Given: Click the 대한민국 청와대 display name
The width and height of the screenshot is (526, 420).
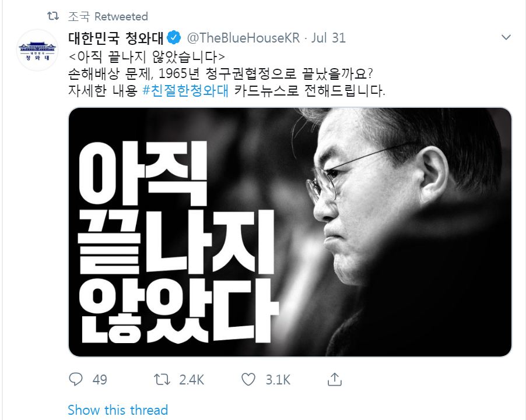Looking at the screenshot, I should (115, 38).
